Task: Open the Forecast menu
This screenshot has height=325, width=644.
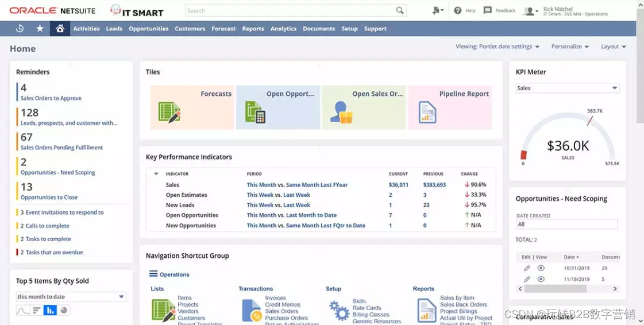Action: (223, 29)
